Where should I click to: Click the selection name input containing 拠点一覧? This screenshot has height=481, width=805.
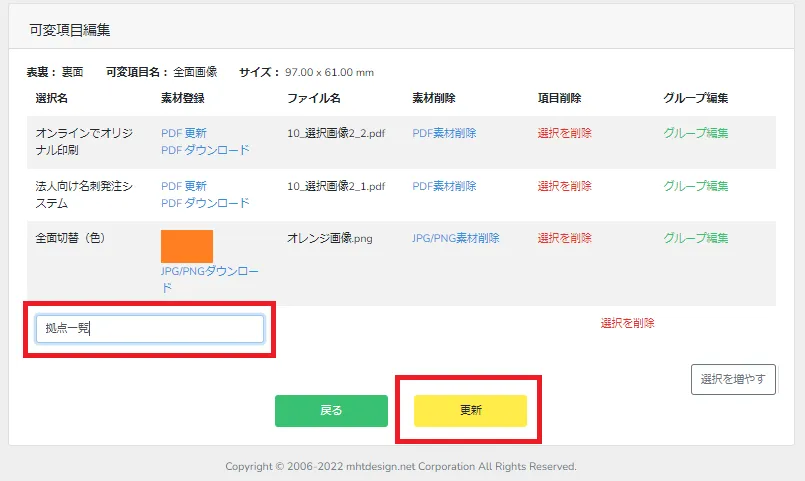(149, 329)
